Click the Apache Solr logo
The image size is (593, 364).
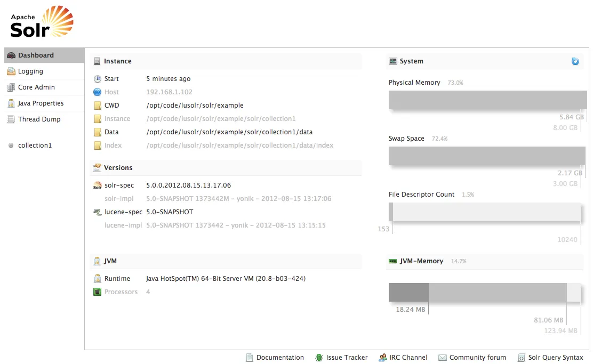pyautogui.click(x=42, y=22)
